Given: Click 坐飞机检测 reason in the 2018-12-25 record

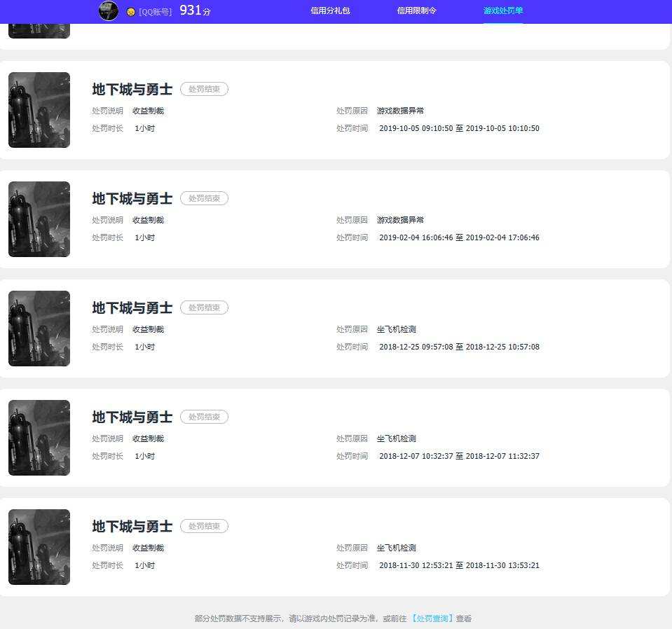Looking at the screenshot, I should (x=397, y=329).
